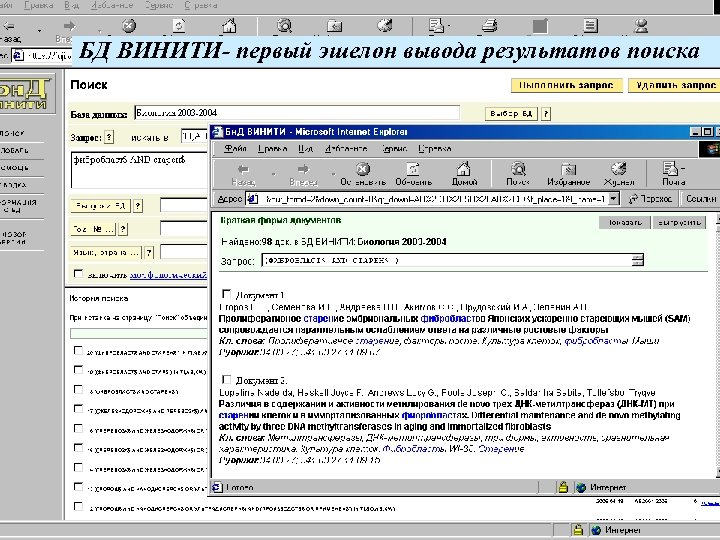Click the Home icon in the background browser

coord(229,25)
